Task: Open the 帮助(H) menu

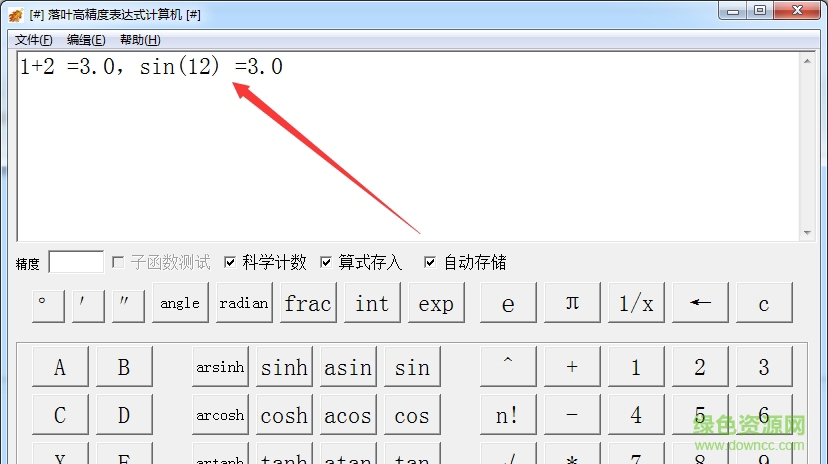Action: point(140,40)
